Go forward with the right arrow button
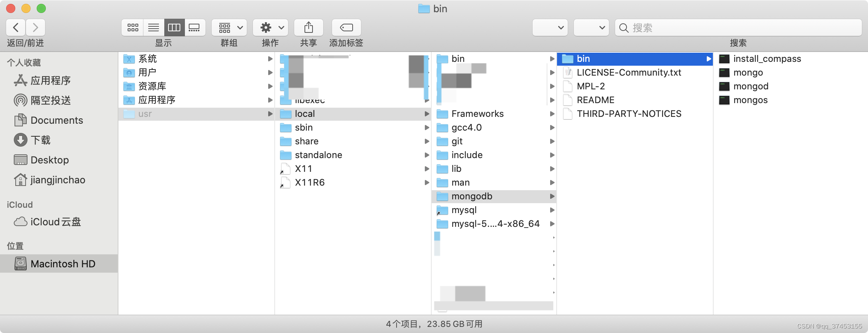 (36, 27)
